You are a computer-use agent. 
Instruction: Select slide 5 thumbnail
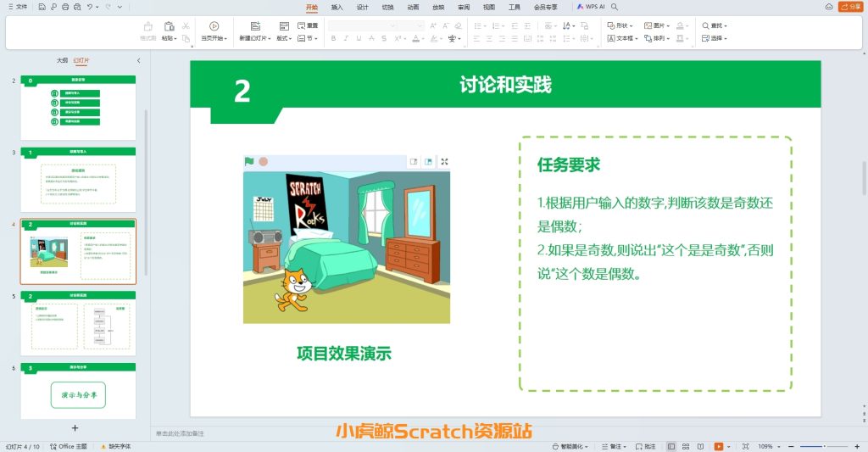78,323
